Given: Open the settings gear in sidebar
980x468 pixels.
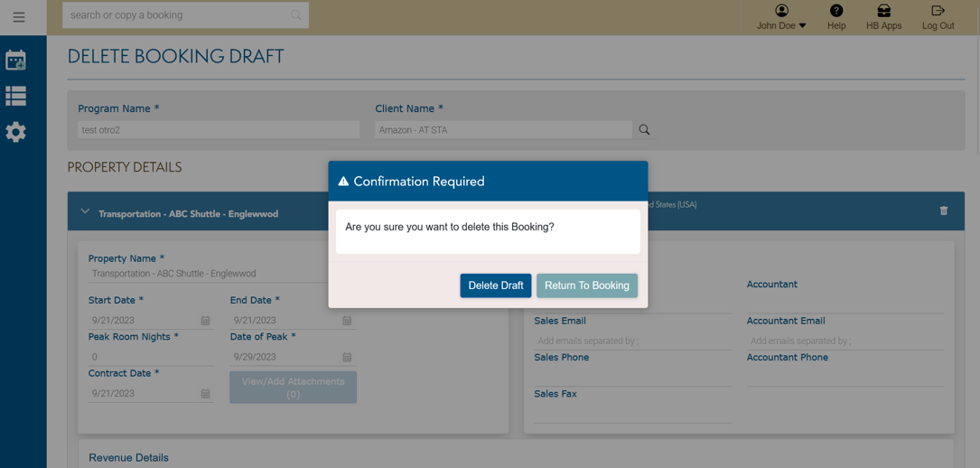Looking at the screenshot, I should (15, 133).
